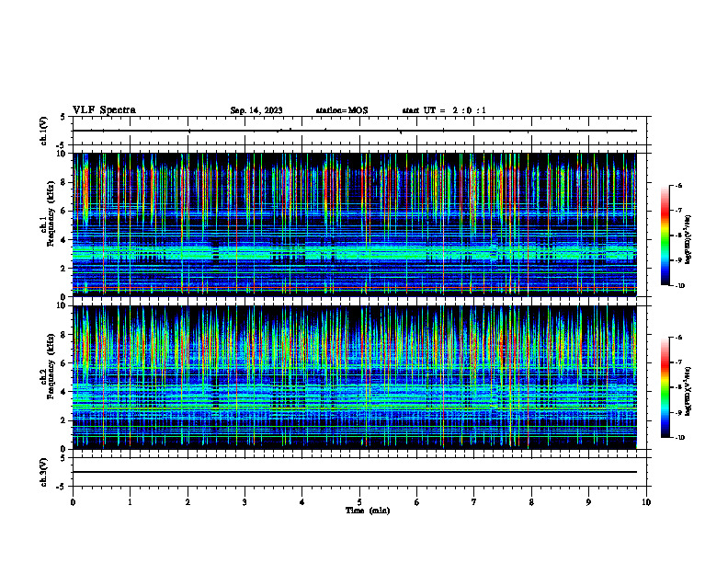
Task: Click the ch.1 voltage waveform strip
Action: 359,131
